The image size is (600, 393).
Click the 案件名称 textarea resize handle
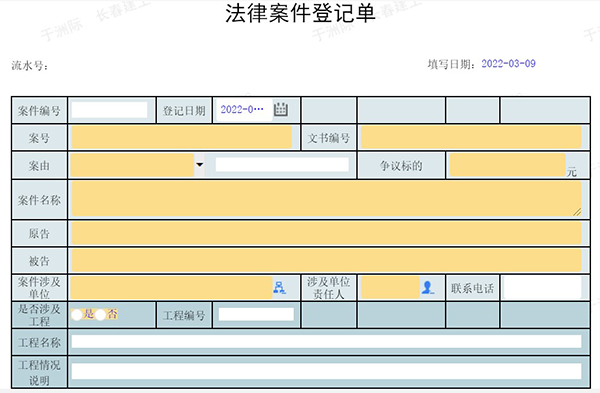[x=577, y=212]
